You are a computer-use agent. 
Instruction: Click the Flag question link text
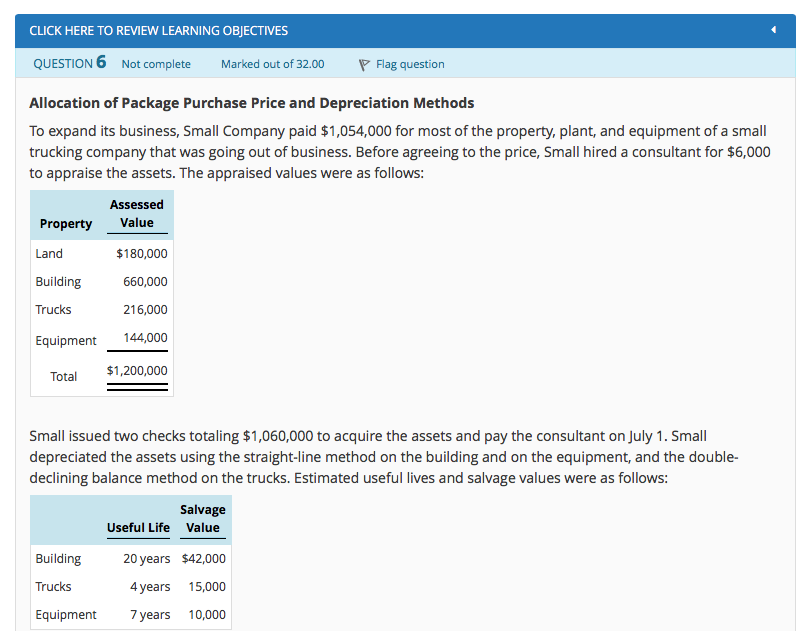tap(410, 64)
